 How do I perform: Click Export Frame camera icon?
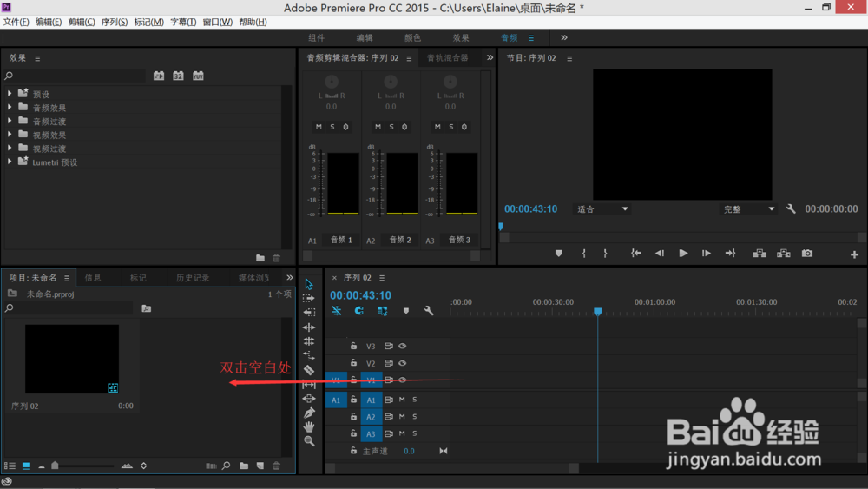point(807,253)
